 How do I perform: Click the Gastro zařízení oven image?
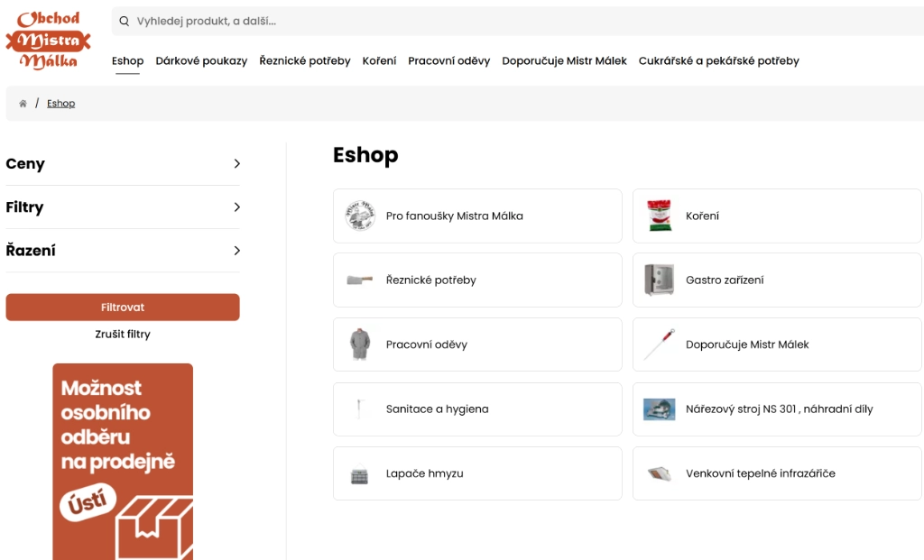pyautogui.click(x=659, y=280)
